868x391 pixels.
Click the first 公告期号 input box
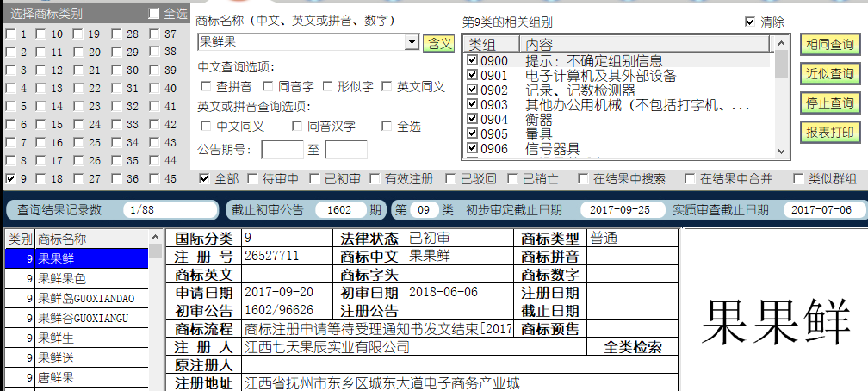[x=282, y=150]
